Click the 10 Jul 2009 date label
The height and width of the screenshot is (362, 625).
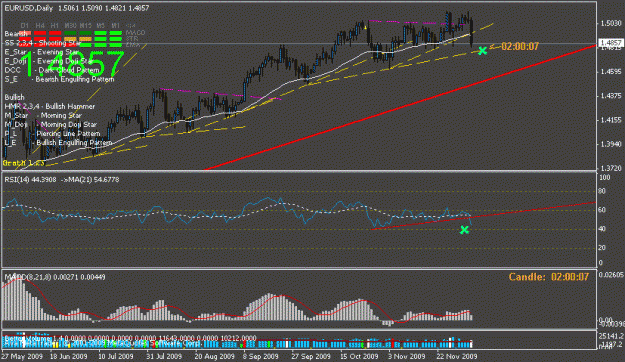[116, 356]
